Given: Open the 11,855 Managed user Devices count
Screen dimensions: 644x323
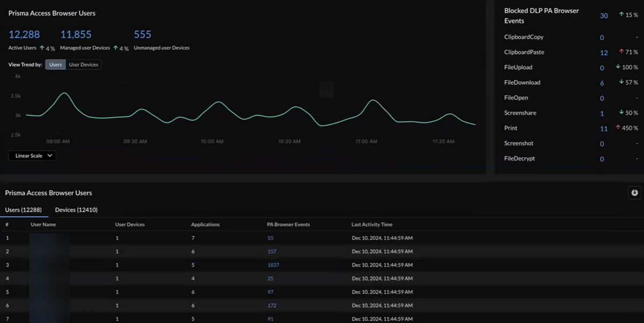Looking at the screenshot, I should click(76, 35).
